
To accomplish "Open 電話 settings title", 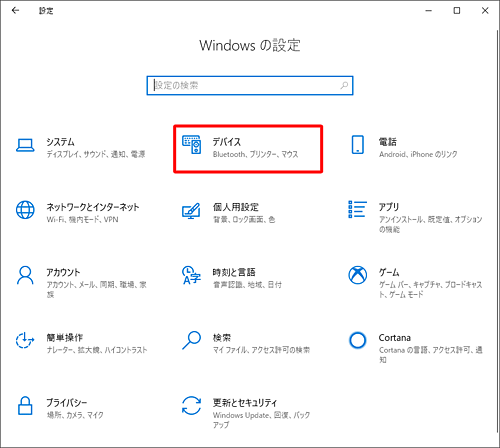I will pyautogui.click(x=388, y=142).
